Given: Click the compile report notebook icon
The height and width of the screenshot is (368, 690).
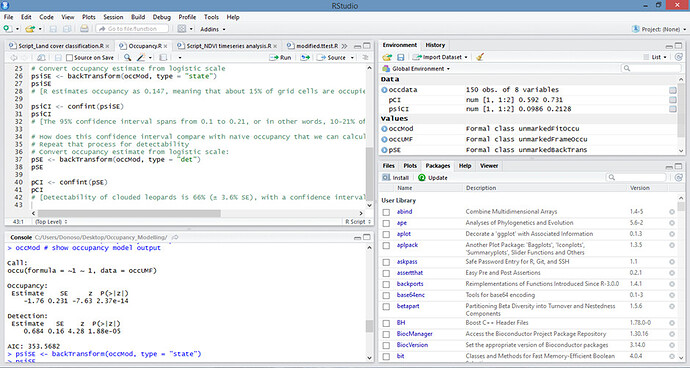Looking at the screenshot, I should click(x=163, y=57).
